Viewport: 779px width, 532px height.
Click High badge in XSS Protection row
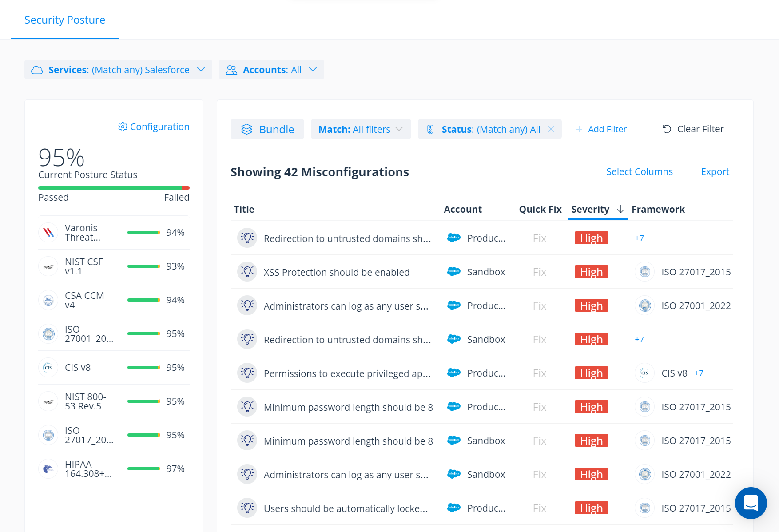click(x=592, y=272)
